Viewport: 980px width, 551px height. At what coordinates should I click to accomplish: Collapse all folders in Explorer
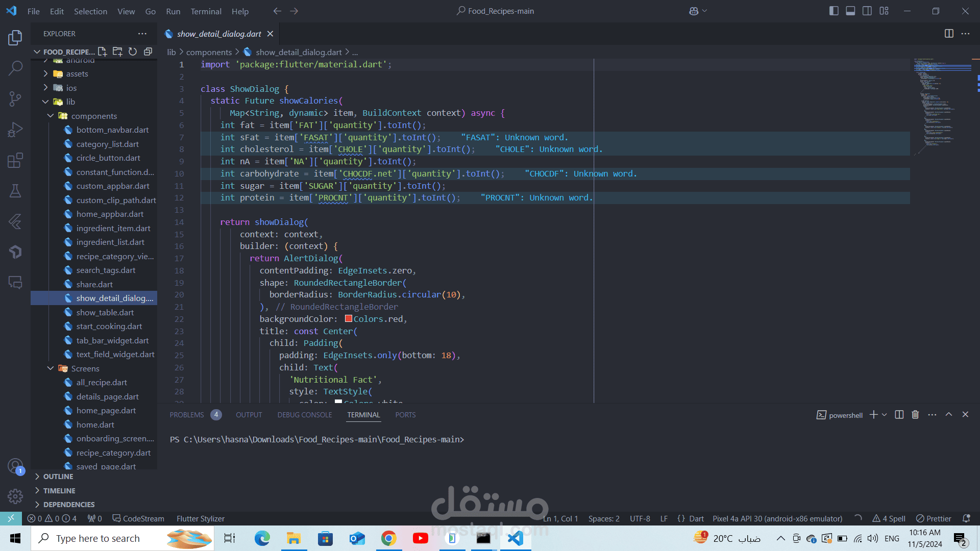pyautogui.click(x=148, y=52)
